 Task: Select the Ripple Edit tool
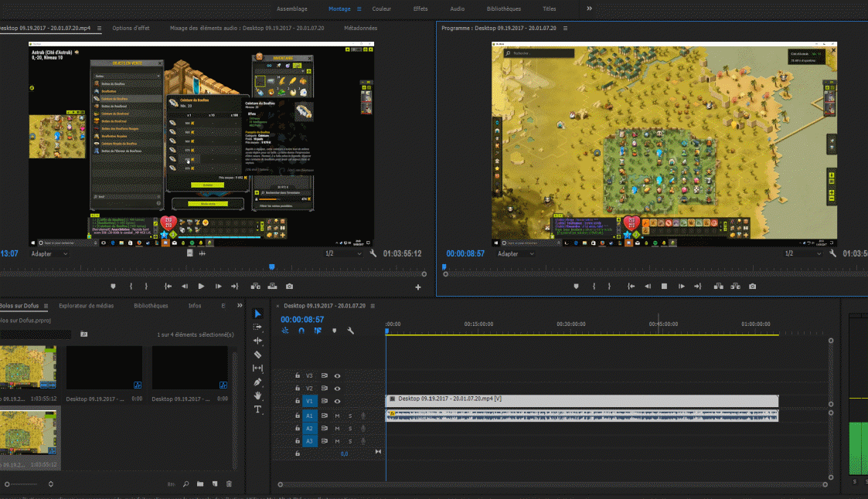click(x=257, y=341)
